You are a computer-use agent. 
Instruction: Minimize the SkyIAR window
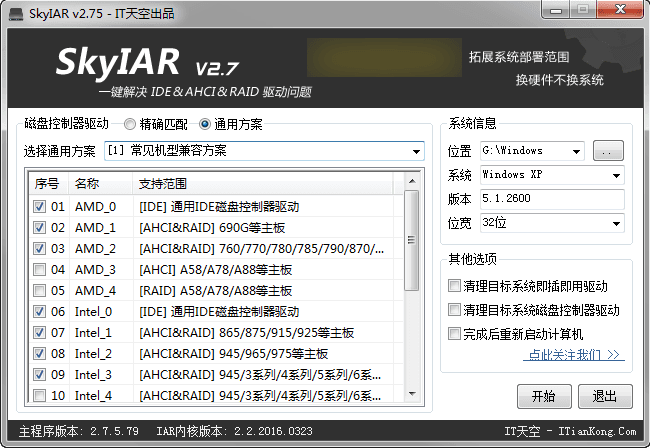point(555,10)
